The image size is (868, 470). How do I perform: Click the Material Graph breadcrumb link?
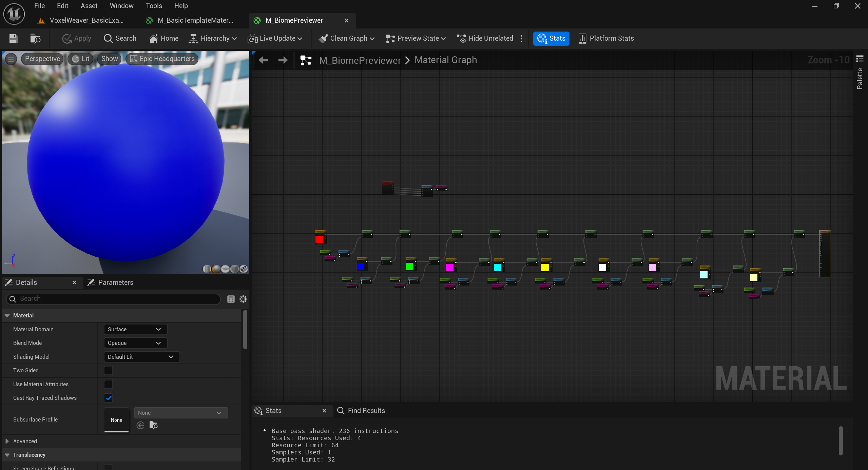446,60
